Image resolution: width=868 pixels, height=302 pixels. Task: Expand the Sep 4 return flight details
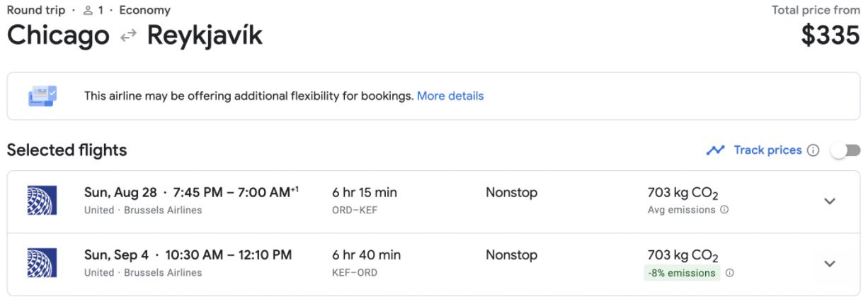(830, 264)
